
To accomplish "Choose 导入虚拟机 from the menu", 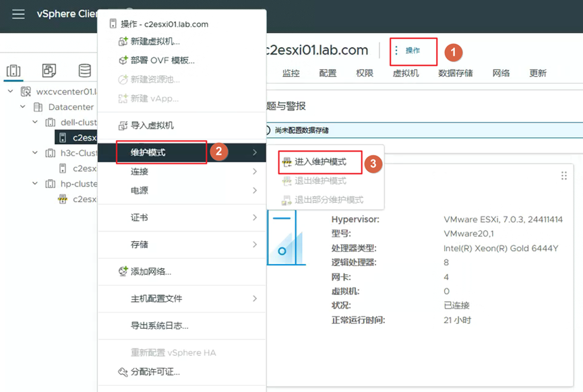I will (182, 125).
